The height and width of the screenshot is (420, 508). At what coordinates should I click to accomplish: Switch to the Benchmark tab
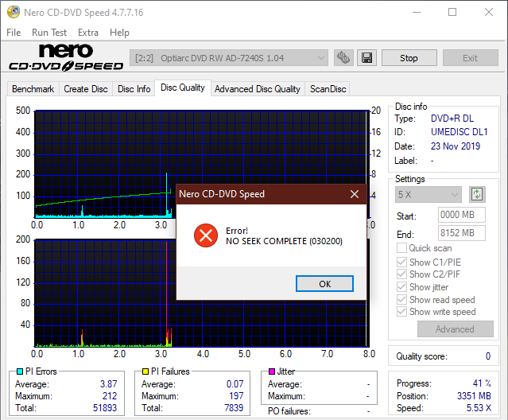pyautogui.click(x=33, y=89)
